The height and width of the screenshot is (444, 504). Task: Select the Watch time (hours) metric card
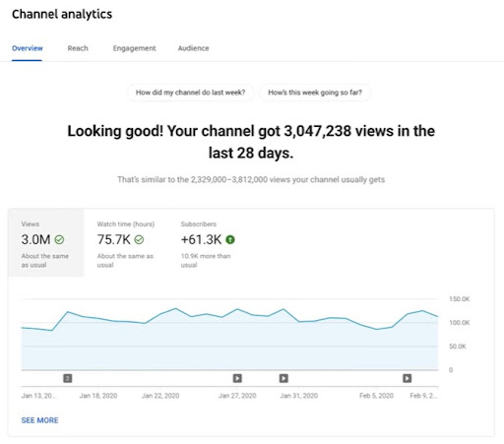126,243
